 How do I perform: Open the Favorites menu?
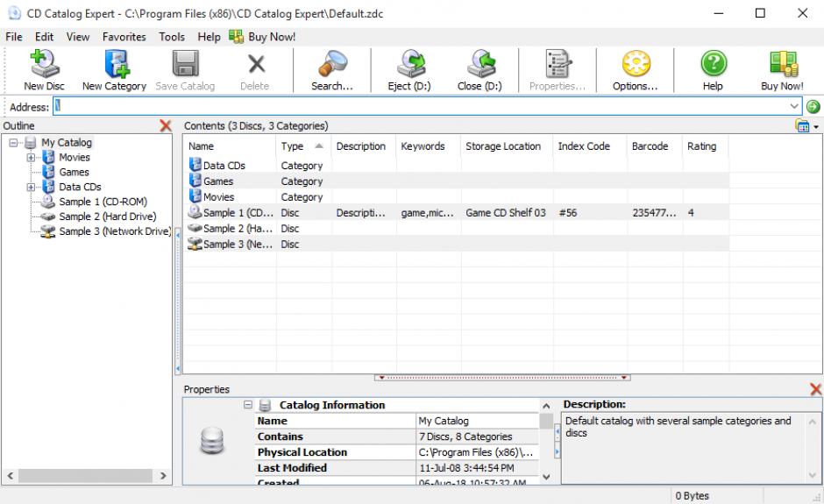coord(124,37)
